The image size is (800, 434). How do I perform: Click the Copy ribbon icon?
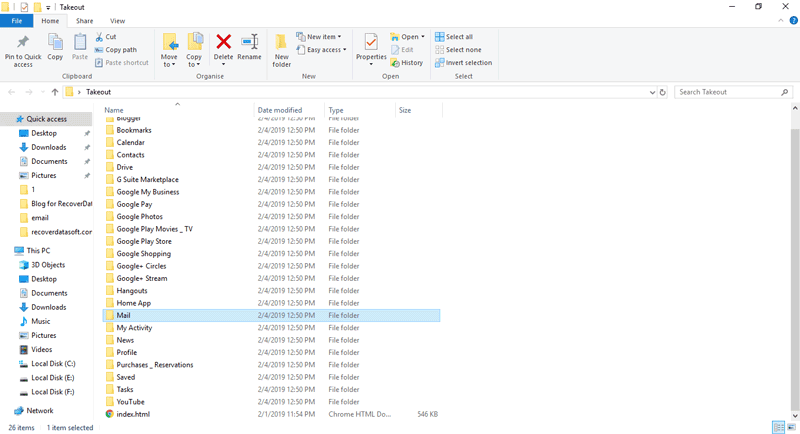(x=55, y=47)
